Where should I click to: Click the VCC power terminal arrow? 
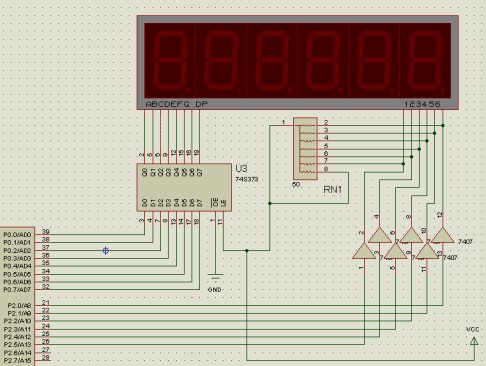click(474, 341)
